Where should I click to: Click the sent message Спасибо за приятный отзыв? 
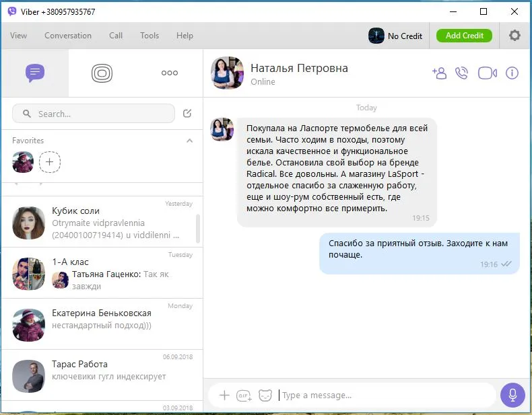[420, 254]
